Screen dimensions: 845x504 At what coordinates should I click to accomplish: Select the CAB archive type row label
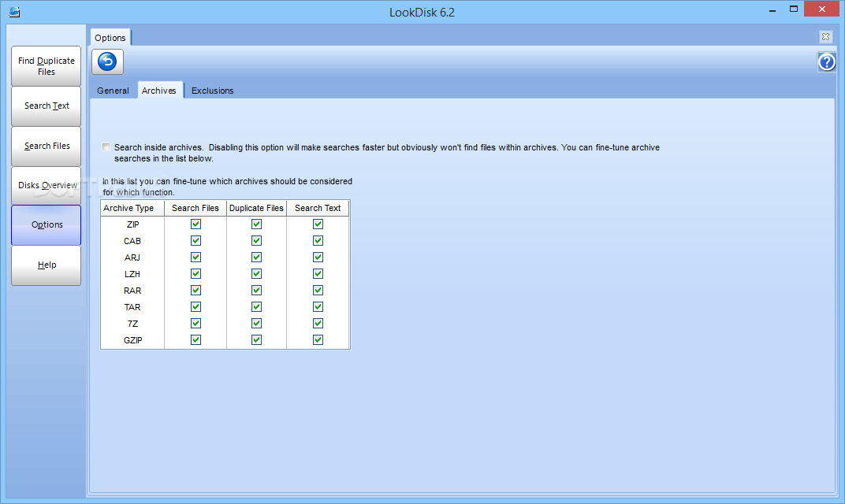pos(132,241)
